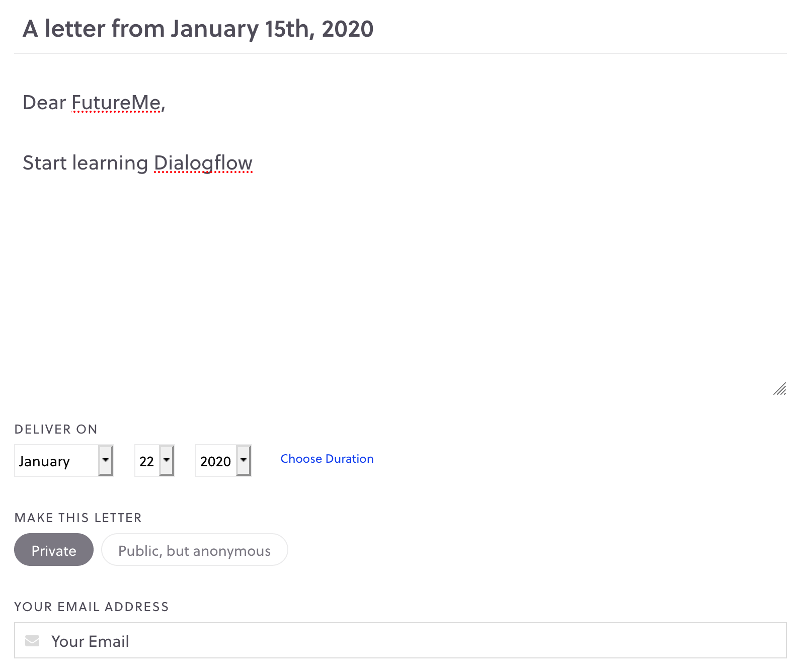
Task: Click the year dropdown arrow button
Action: [x=244, y=460]
